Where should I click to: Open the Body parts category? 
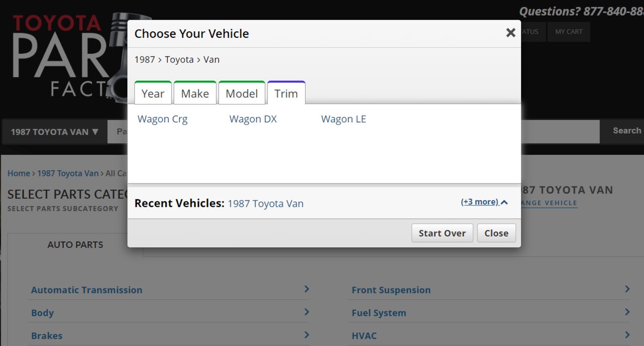point(42,313)
